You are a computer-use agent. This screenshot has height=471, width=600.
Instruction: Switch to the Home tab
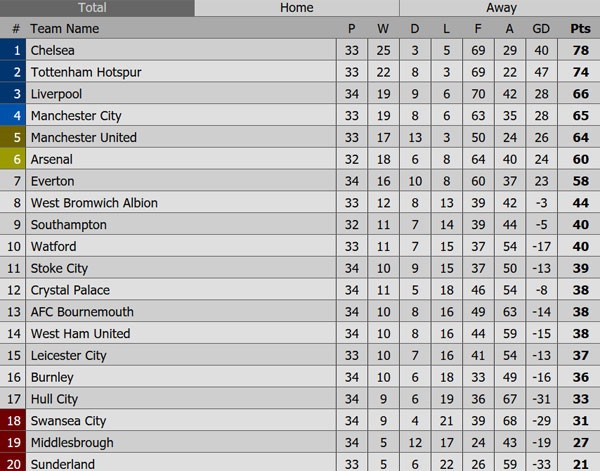(296, 8)
